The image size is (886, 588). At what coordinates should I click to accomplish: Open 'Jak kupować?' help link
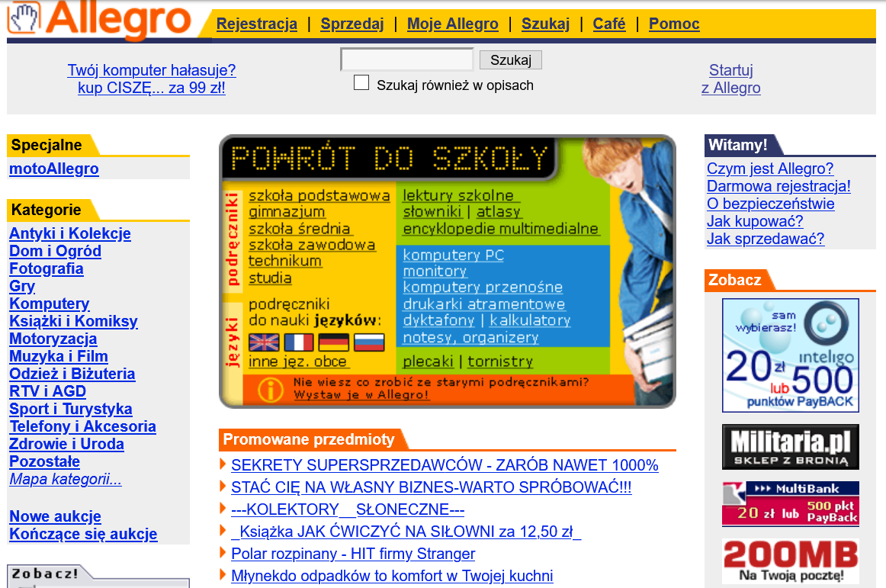(755, 222)
